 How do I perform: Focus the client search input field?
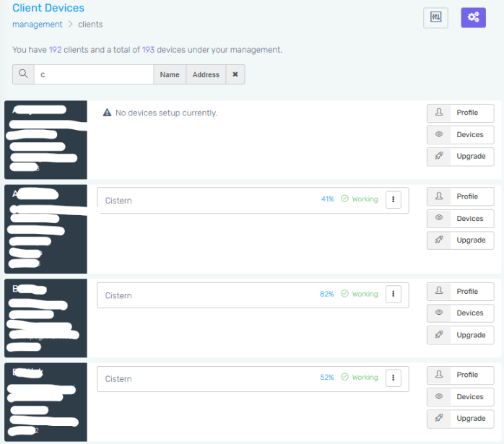[94, 74]
